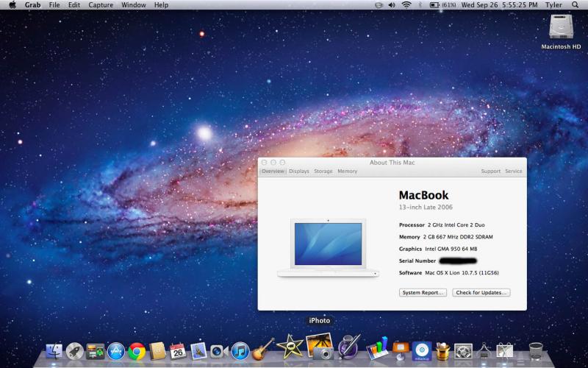Launch Google Chrome from the Dock
This screenshot has height=368, width=588.
coord(137,352)
